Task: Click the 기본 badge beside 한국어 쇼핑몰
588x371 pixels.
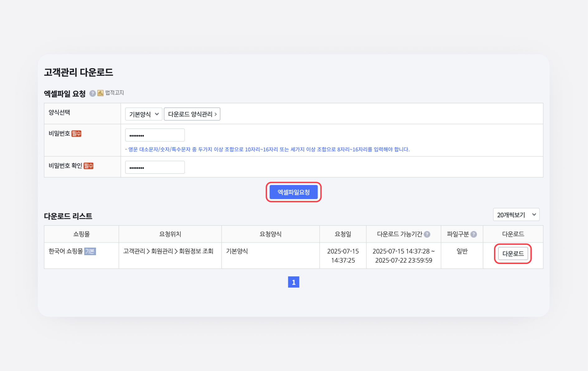Action: point(90,251)
